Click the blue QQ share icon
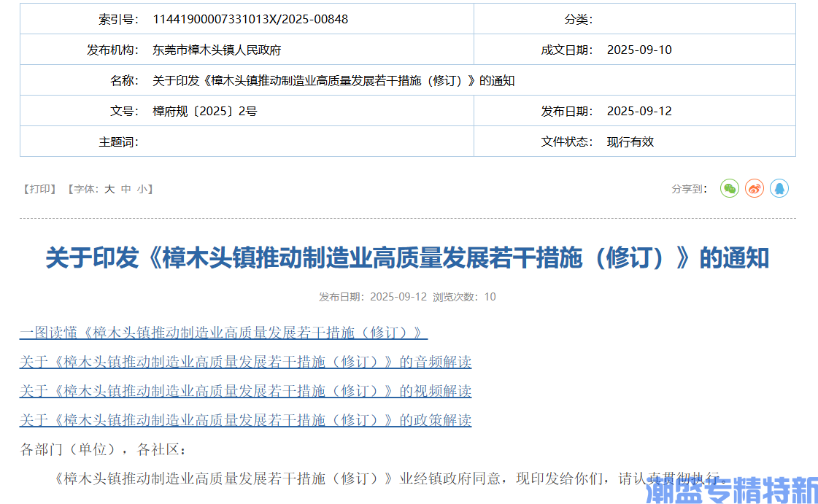Image resolution: width=818 pixels, height=504 pixels. coord(779,189)
